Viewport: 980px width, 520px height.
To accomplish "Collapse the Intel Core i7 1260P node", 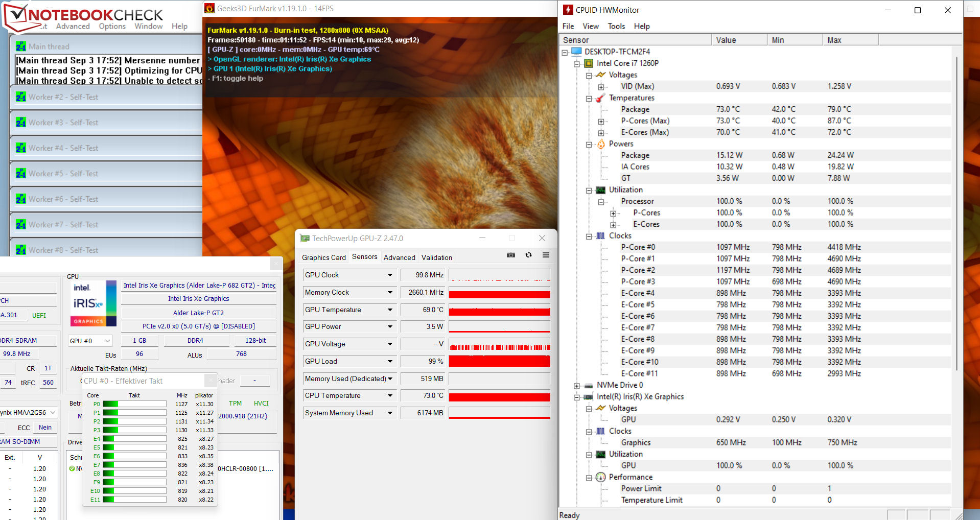I will (577, 64).
